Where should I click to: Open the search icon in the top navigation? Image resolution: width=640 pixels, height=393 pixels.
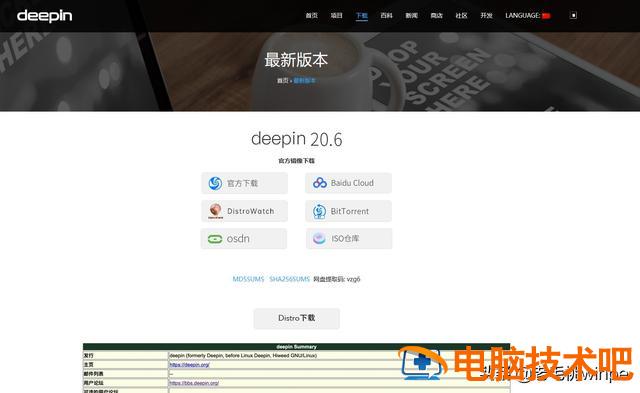click(x=573, y=16)
